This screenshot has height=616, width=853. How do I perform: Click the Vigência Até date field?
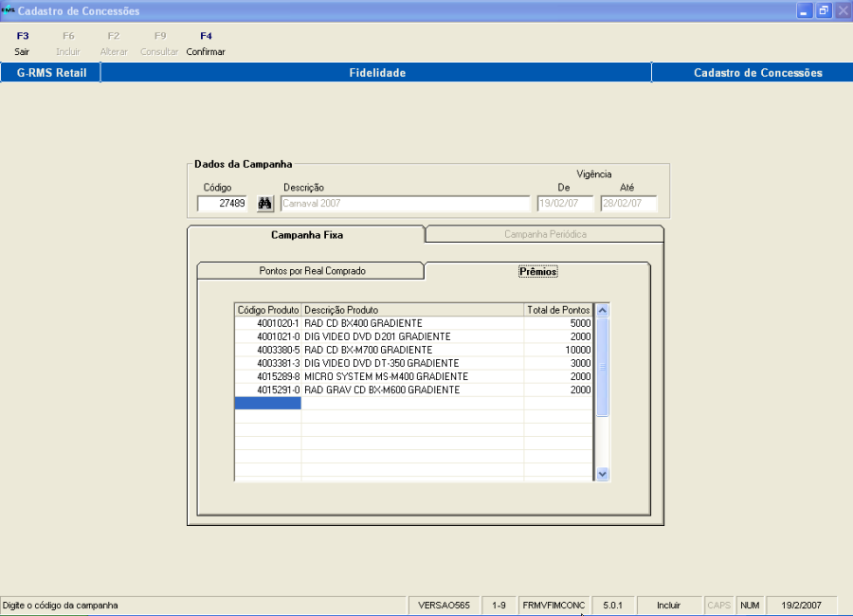(x=628, y=204)
